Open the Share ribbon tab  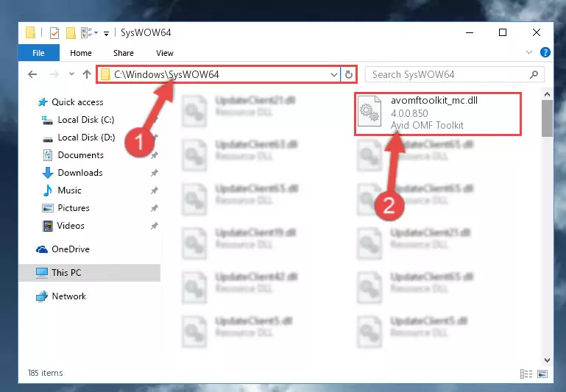coord(124,53)
